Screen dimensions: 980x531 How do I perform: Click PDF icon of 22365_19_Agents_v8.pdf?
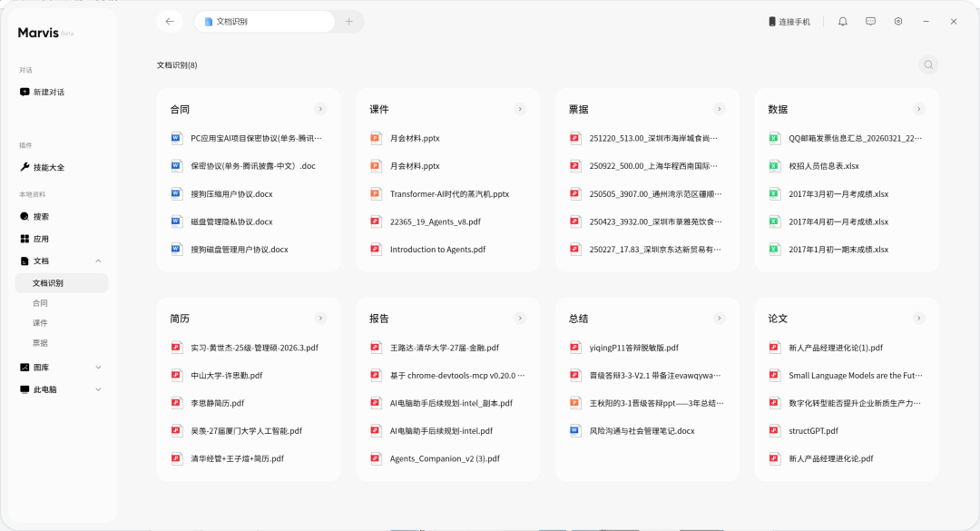(376, 221)
